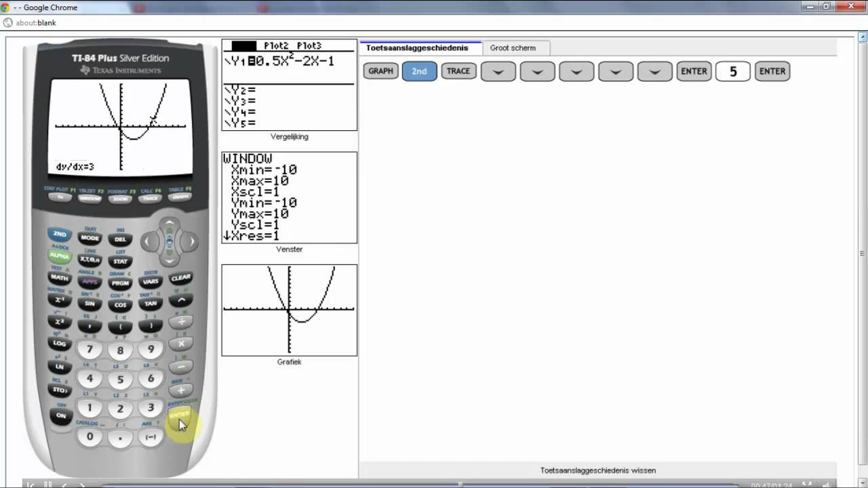Click the highlighted 2nd keystroke history button
This screenshot has height=488, width=868.
(x=419, y=71)
